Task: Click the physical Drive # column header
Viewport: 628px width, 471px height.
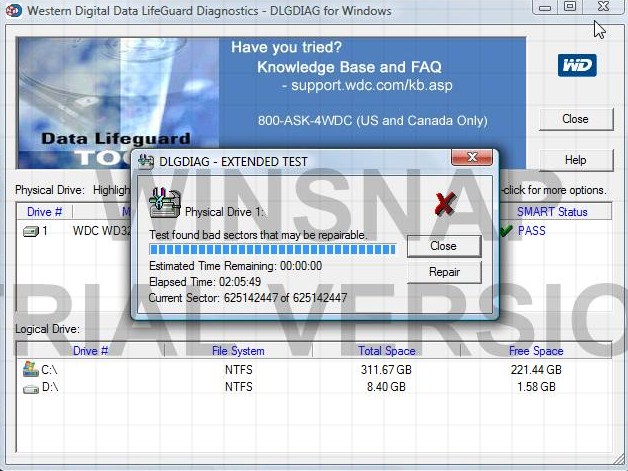Action: [44, 211]
